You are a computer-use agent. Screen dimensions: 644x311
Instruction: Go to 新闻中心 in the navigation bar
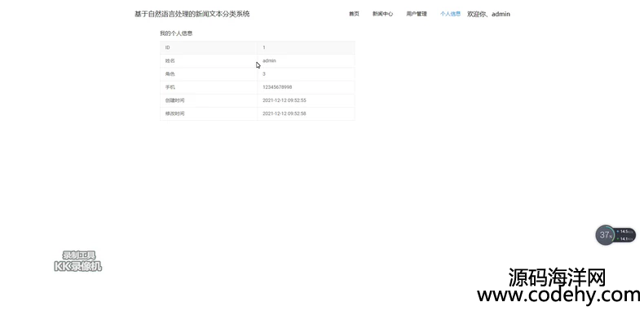(x=383, y=14)
